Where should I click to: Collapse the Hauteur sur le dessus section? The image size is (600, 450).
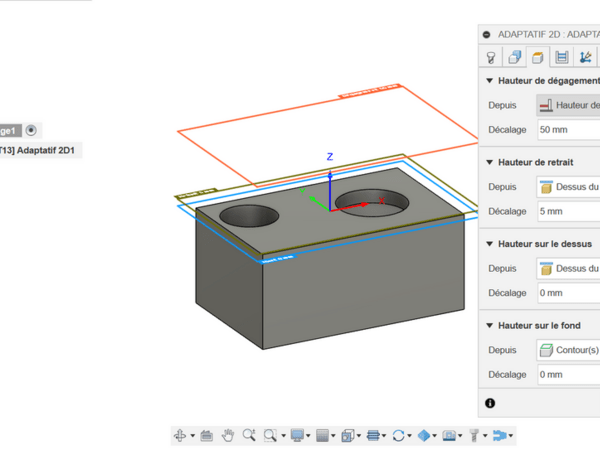(x=490, y=244)
